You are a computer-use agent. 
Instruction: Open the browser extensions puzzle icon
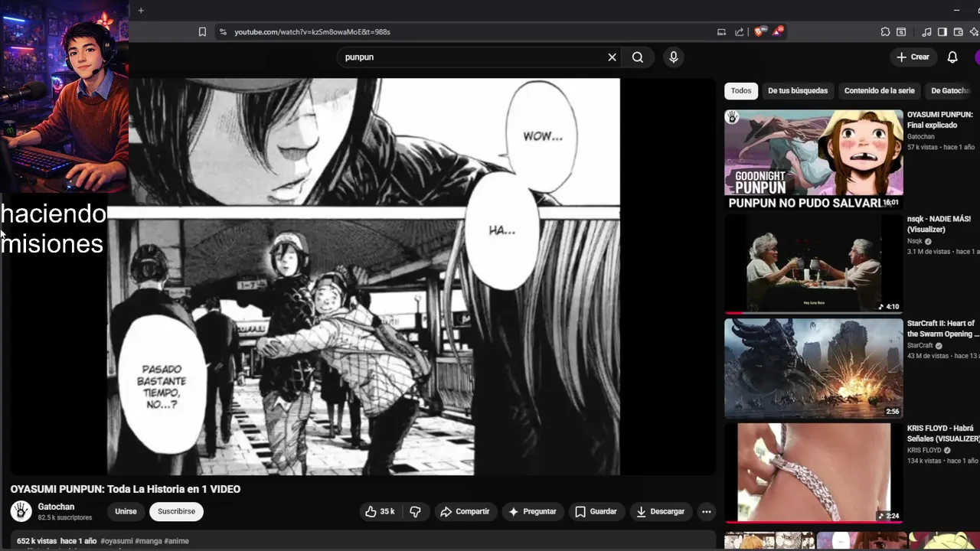[x=886, y=32]
